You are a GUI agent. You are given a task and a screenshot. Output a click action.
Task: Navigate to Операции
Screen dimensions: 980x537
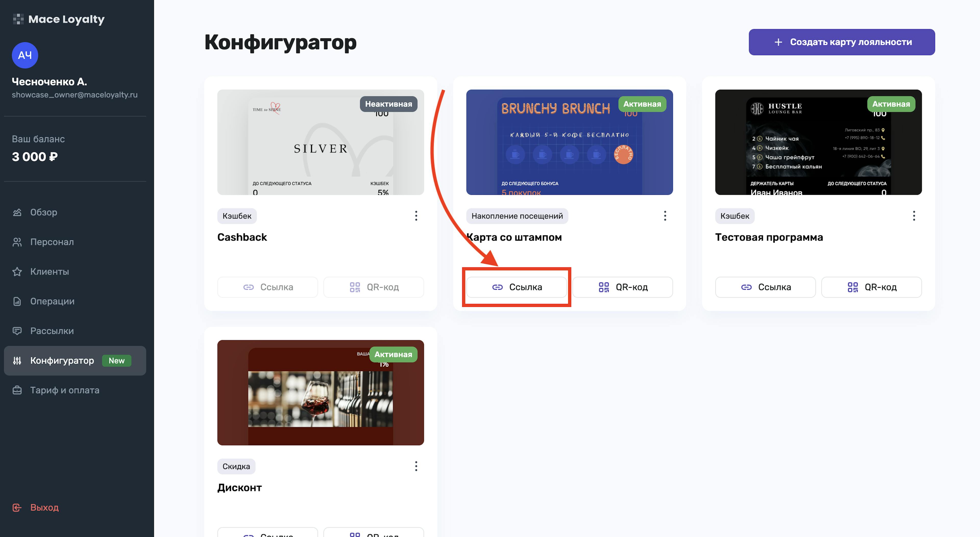[x=75, y=301]
